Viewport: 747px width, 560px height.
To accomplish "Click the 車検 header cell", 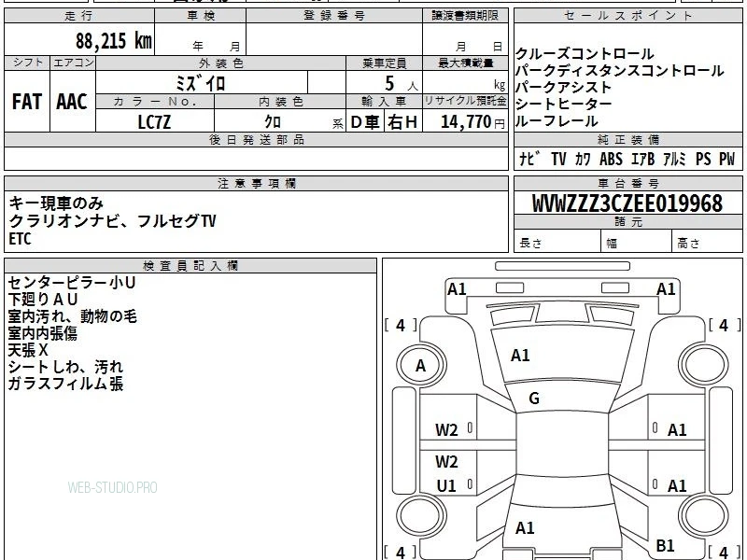I will coord(201,16).
